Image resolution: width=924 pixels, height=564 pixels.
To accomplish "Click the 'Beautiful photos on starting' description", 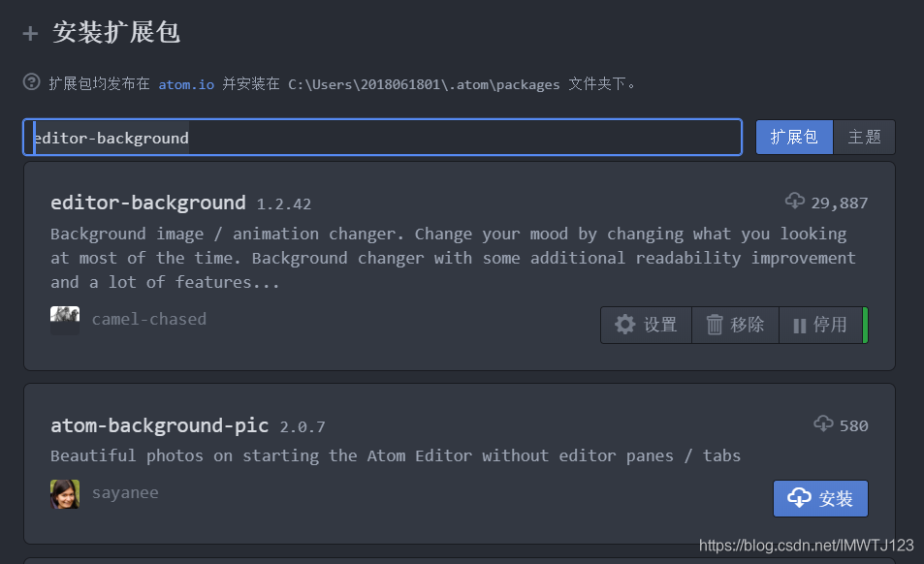I will click(x=396, y=455).
